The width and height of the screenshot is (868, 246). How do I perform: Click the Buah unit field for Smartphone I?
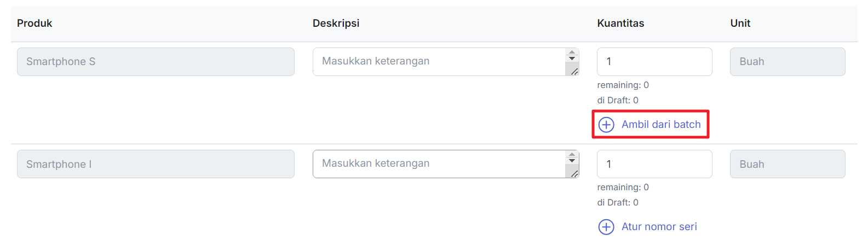787,164
